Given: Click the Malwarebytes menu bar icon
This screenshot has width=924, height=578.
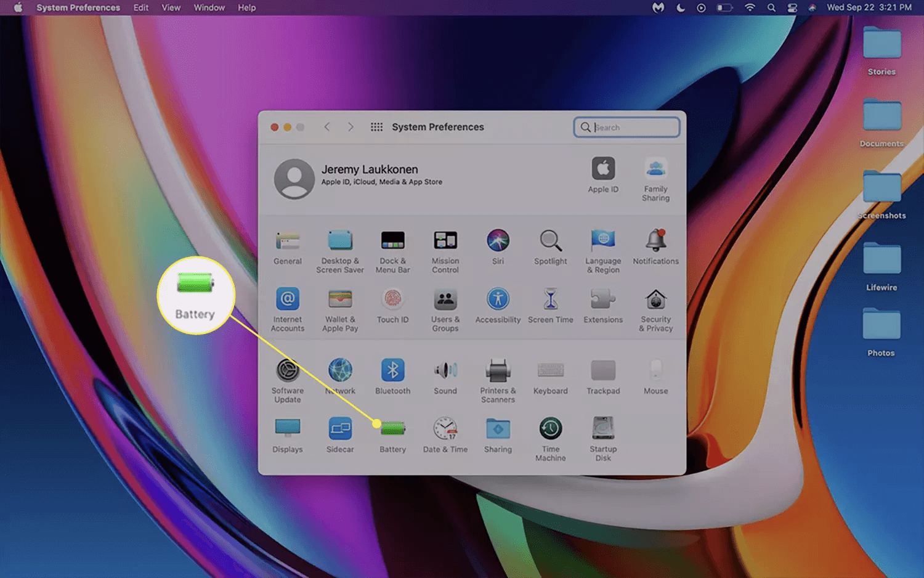Looking at the screenshot, I should 659,7.
